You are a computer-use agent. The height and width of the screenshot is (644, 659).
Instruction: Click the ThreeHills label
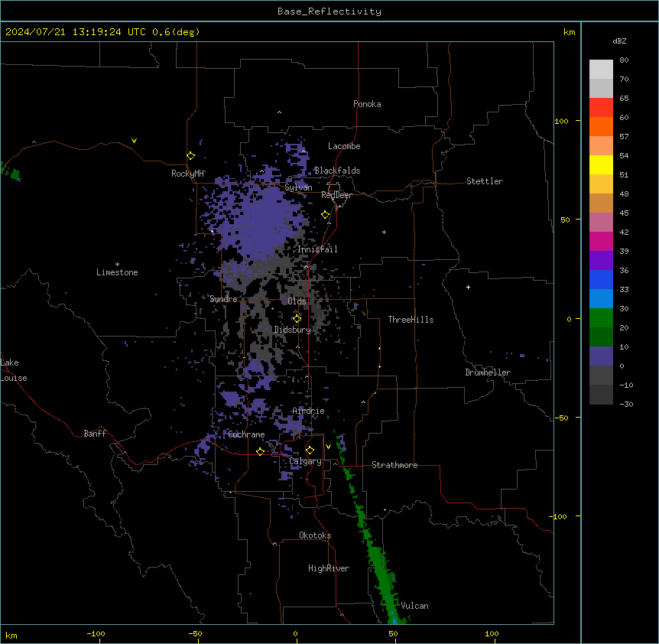(x=411, y=320)
